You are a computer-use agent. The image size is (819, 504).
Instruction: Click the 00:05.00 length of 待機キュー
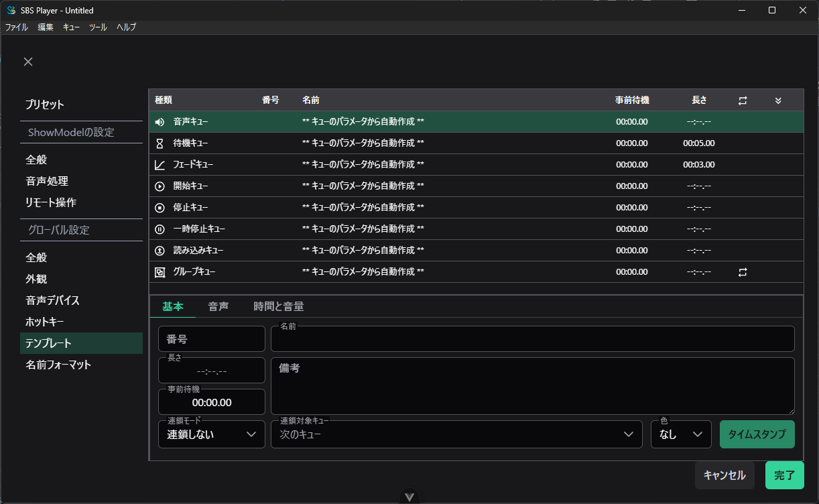point(699,143)
